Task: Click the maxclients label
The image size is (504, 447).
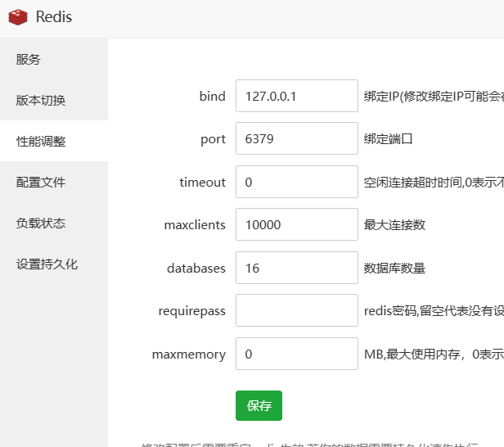Action: click(195, 225)
